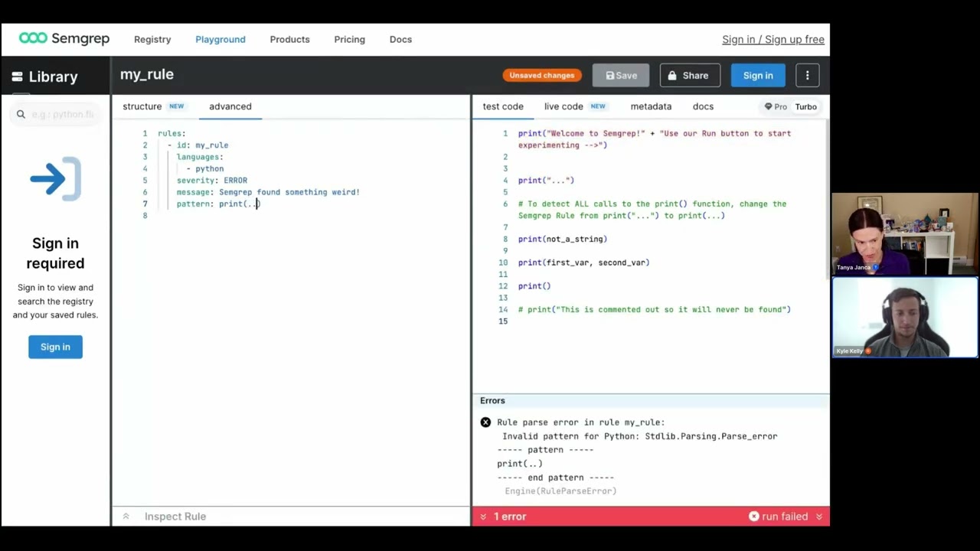Click the '- python' language entry
Screen dimensions: 980x551
click(x=204, y=168)
